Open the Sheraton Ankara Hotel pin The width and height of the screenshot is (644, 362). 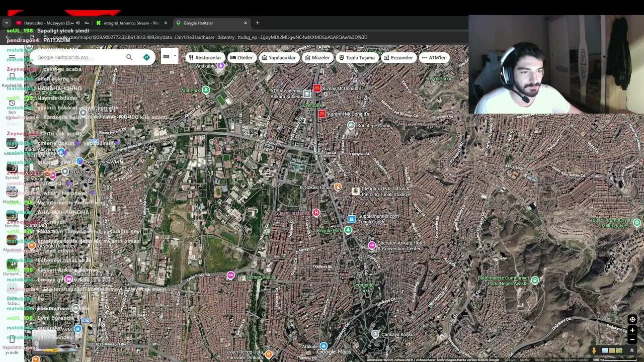pyautogui.click(x=372, y=245)
